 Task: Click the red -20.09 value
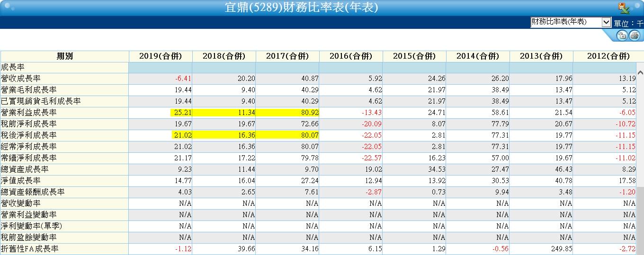(x=372, y=124)
